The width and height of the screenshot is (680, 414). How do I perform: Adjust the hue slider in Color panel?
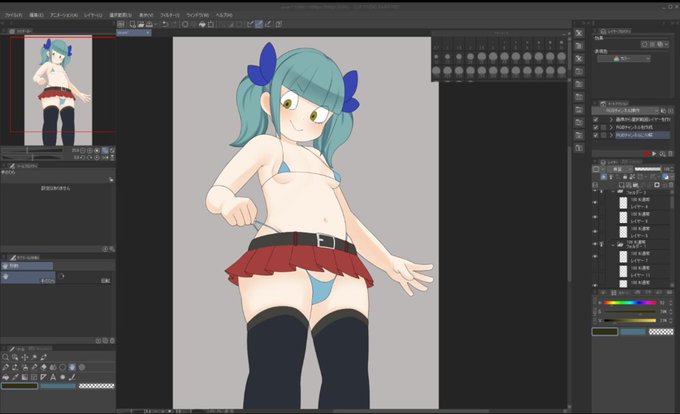630,303
